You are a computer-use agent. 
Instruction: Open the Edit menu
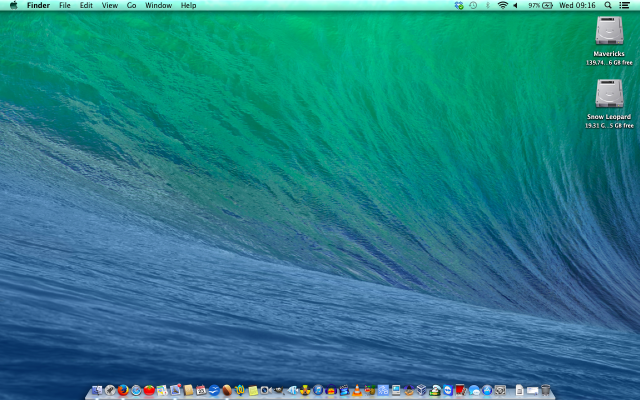tap(86, 5)
